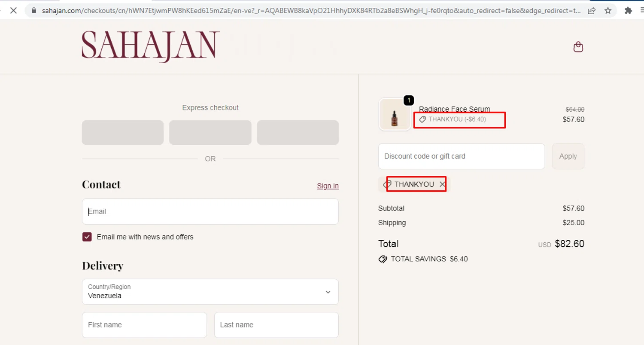
Task: Click the Last name field
Action: coord(276,325)
